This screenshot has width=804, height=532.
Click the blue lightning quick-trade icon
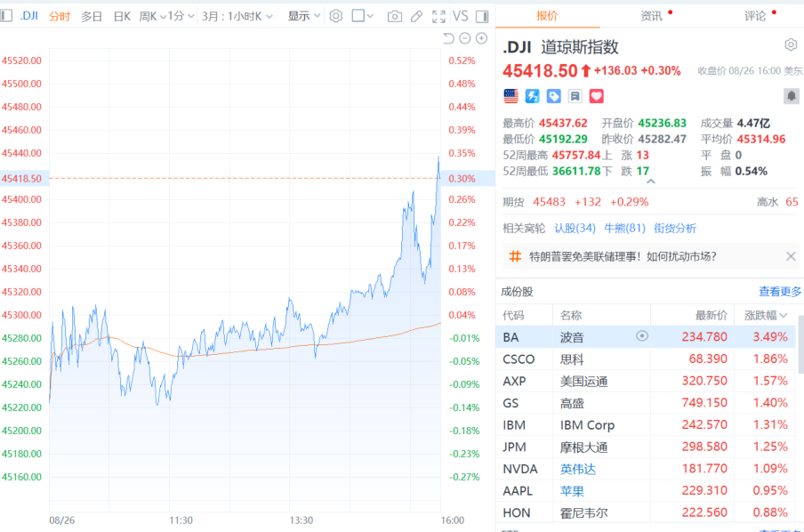[x=532, y=96]
